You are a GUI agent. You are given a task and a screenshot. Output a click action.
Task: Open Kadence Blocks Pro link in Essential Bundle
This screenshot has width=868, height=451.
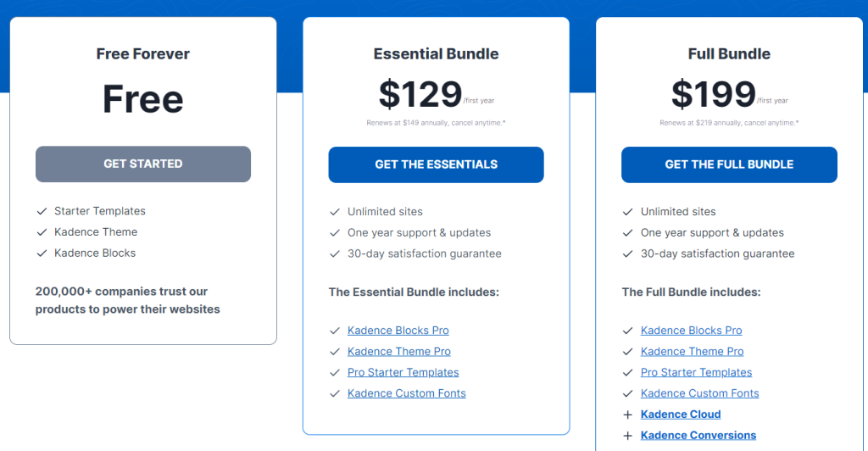point(398,331)
